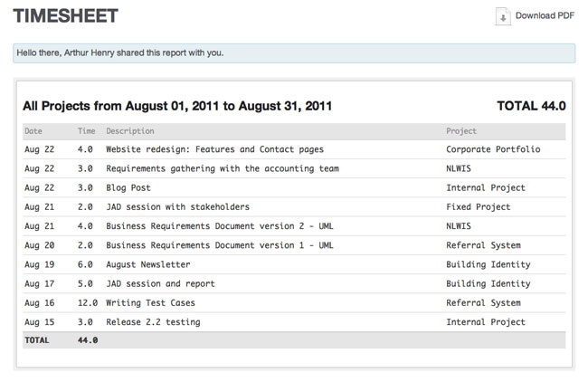
Task: Select Business Requirements Document version 1 - UML
Action: point(220,245)
